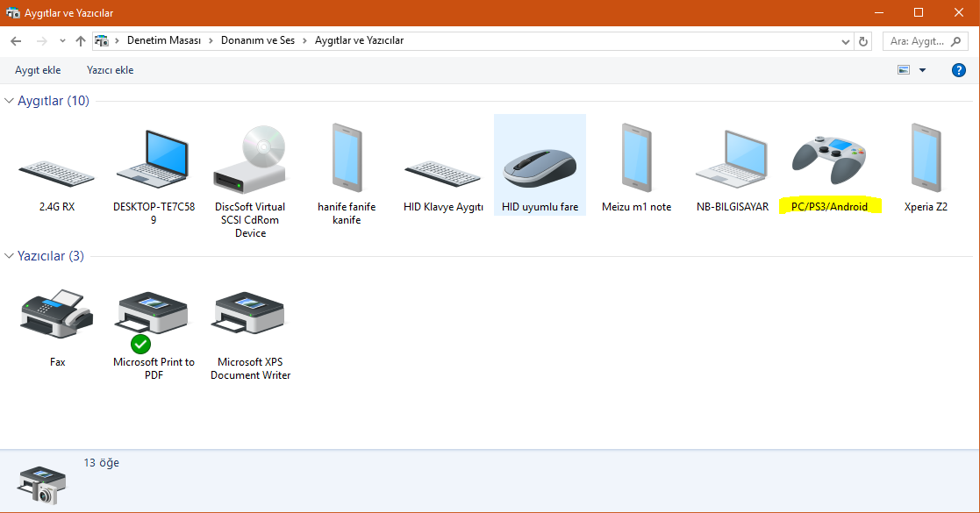Expand the arrow before Denetim Masası
This screenshot has width=980, height=513.
click(117, 40)
